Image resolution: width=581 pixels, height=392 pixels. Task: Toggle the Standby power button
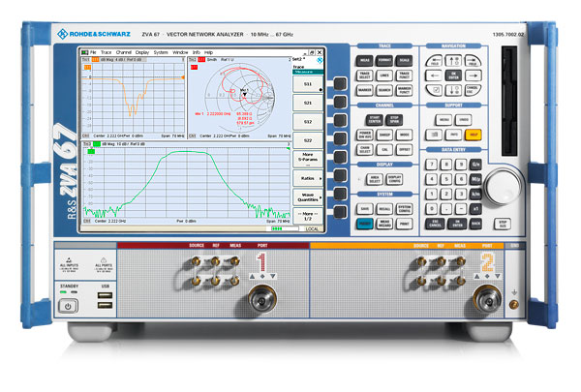(68, 307)
